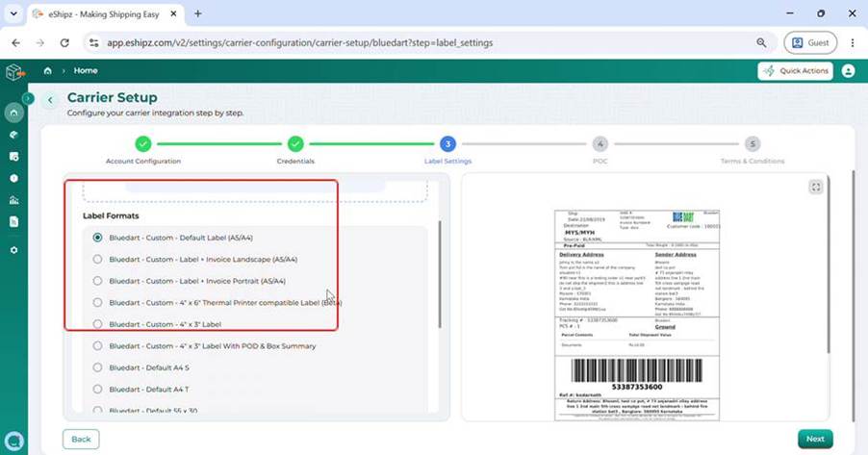Go back using the arrow beside Carrier Setup
The image size is (868, 455).
tap(50, 100)
